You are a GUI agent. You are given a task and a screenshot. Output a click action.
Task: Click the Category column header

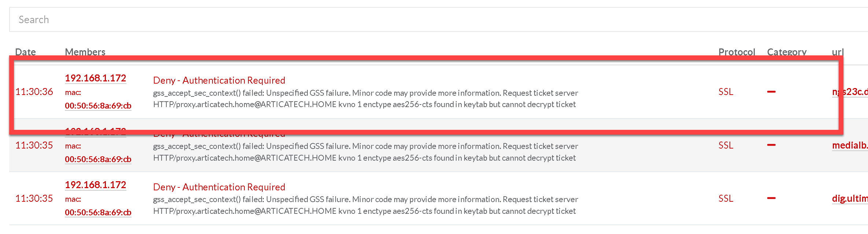787,52
